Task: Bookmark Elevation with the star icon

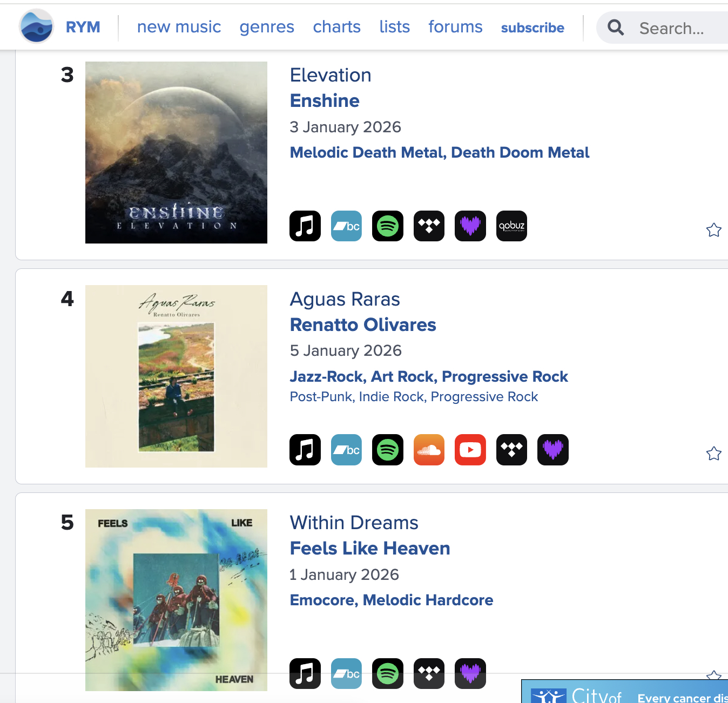Action: (x=713, y=230)
